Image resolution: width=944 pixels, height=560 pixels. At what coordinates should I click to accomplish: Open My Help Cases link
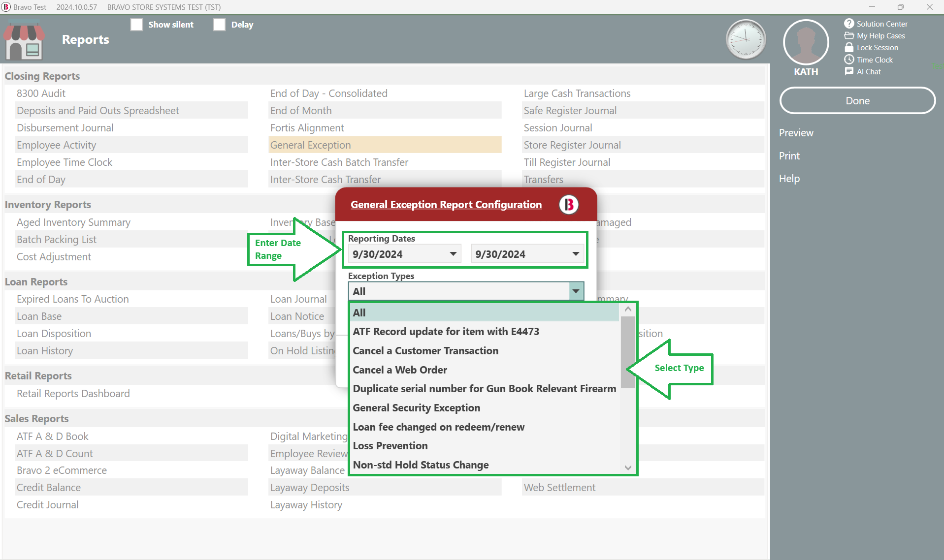880,35
